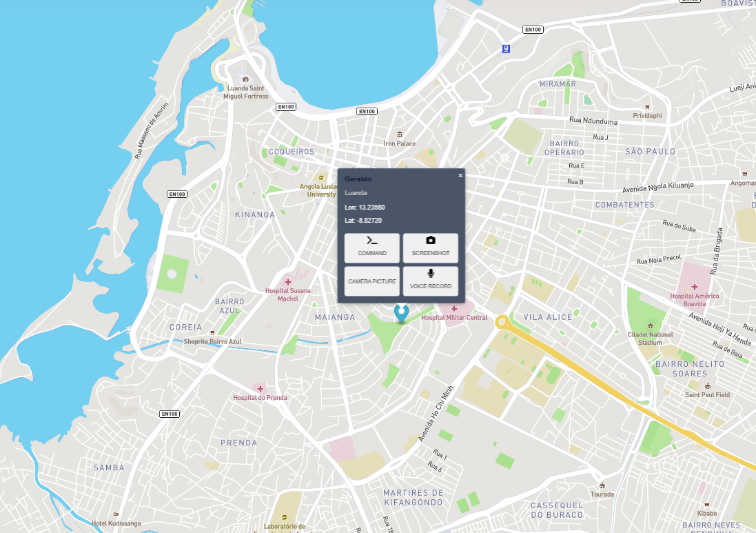Click the Camera Picture button

click(371, 281)
